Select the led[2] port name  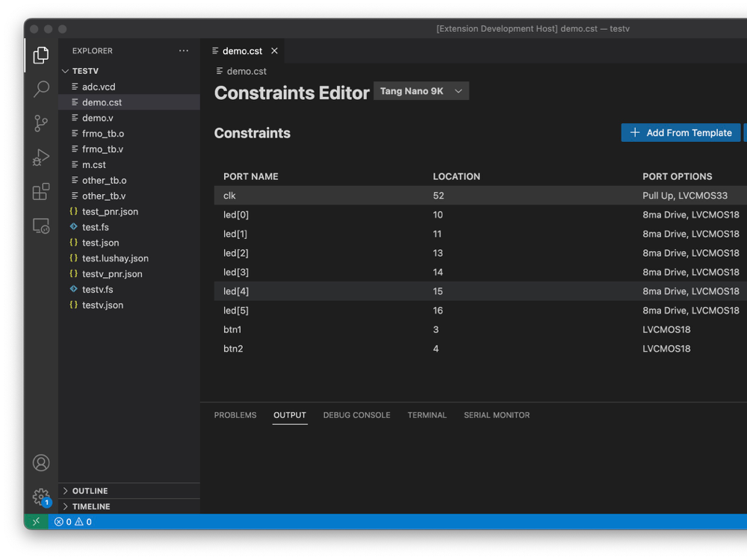coord(236,253)
